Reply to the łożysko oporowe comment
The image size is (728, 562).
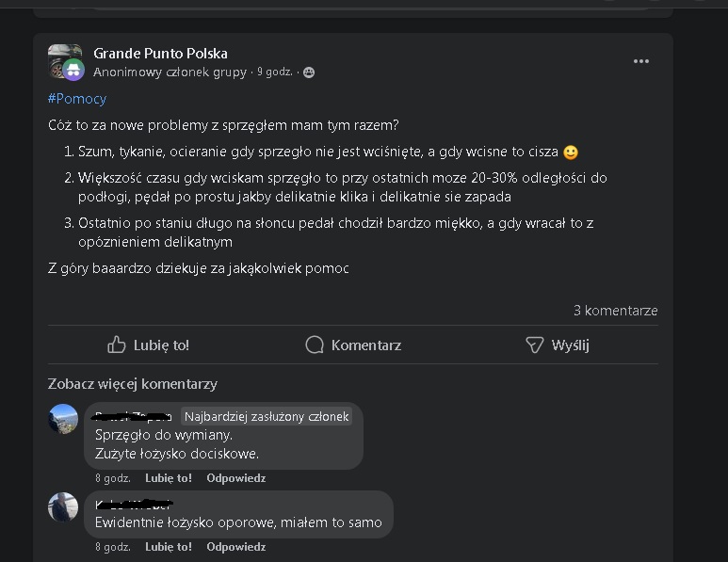click(x=236, y=547)
